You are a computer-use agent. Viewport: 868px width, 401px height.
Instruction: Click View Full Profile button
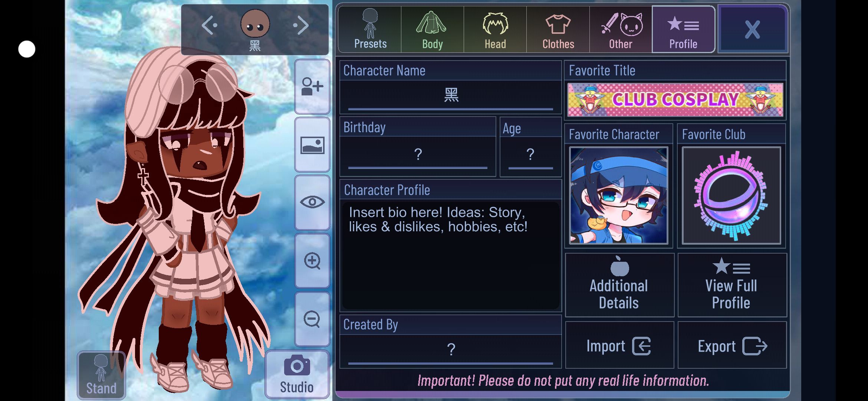point(732,285)
